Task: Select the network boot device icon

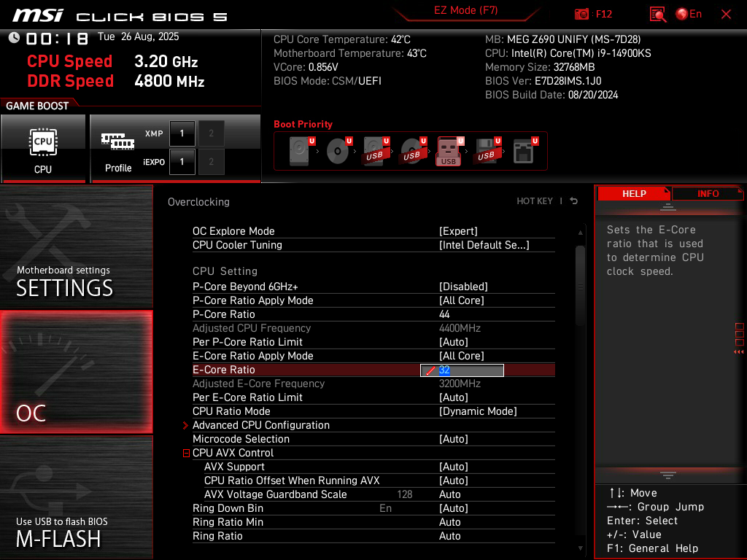Action: [x=525, y=151]
